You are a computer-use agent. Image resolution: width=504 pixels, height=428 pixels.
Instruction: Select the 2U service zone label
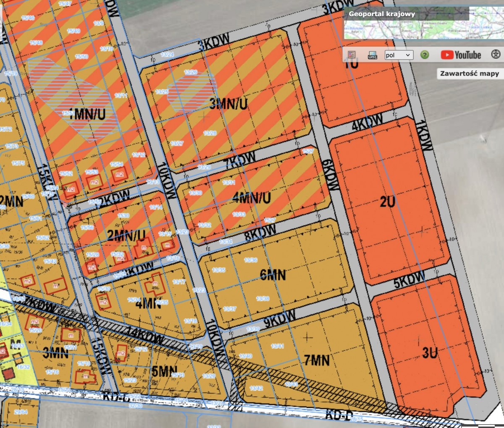pyautogui.click(x=388, y=202)
